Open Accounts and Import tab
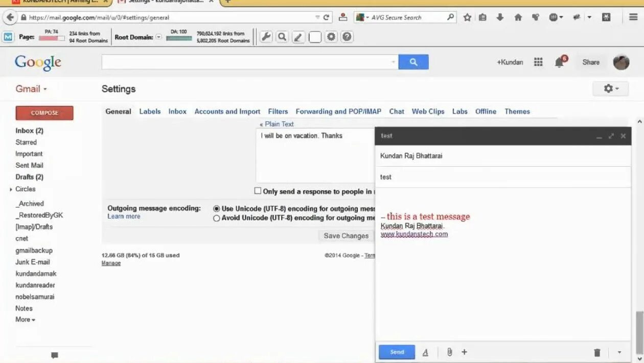644x363 pixels. tap(227, 111)
